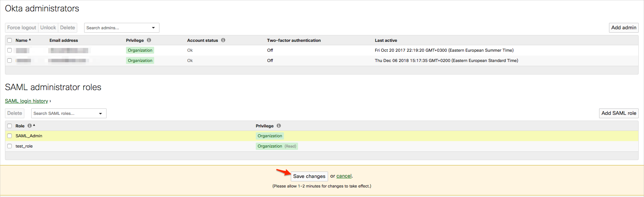The image size is (644, 197).
Task: Click the Unlock button
Action: 48,28
